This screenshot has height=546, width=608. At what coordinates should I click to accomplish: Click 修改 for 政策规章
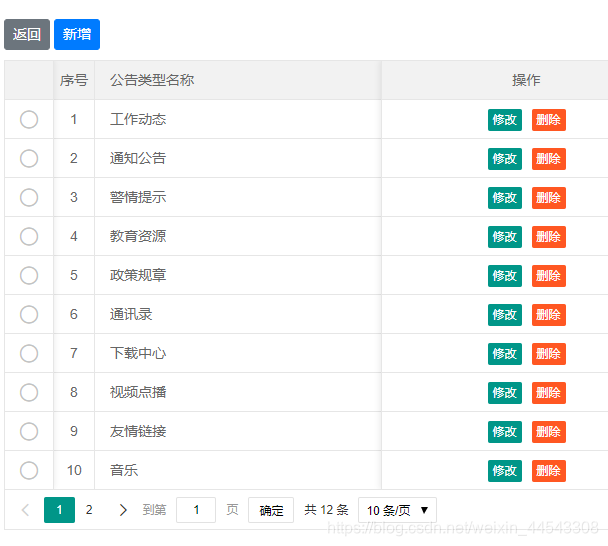(505, 276)
